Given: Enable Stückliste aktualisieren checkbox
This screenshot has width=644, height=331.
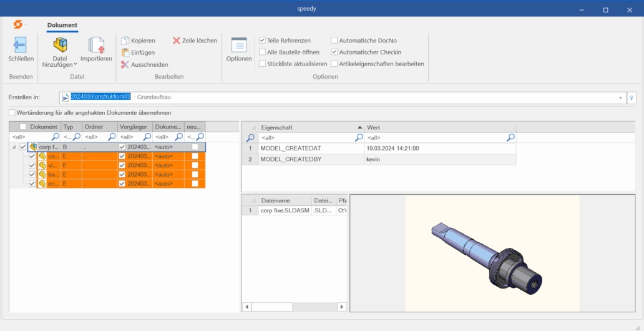Looking at the screenshot, I should (x=262, y=64).
